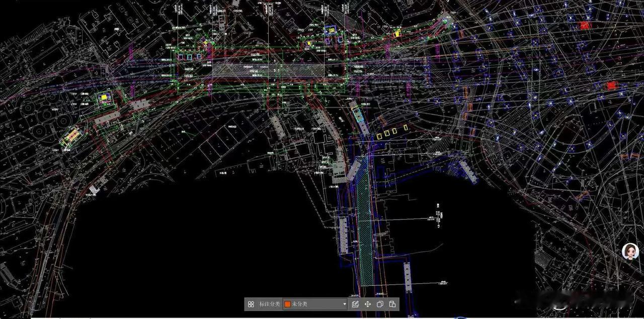Viewport: 644px width, 319px height.
Task: Select the gray hatched horizontal rectangle top-center
Action: pos(268,70)
